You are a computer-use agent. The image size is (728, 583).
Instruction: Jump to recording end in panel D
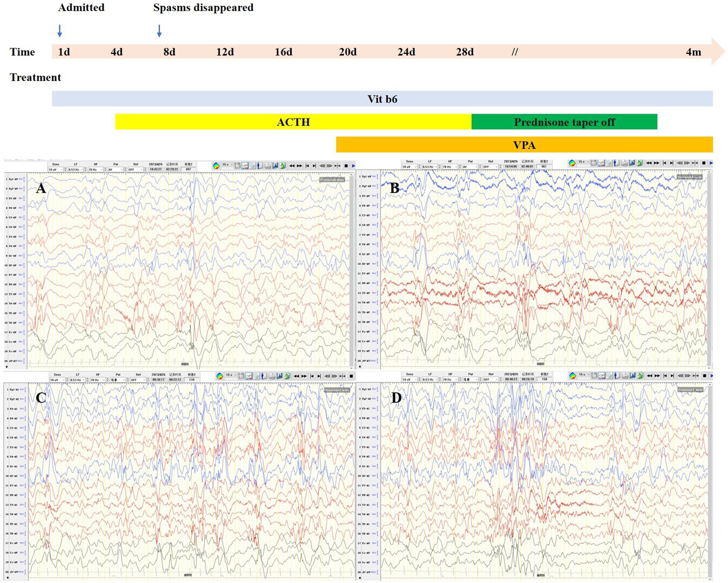click(672, 376)
